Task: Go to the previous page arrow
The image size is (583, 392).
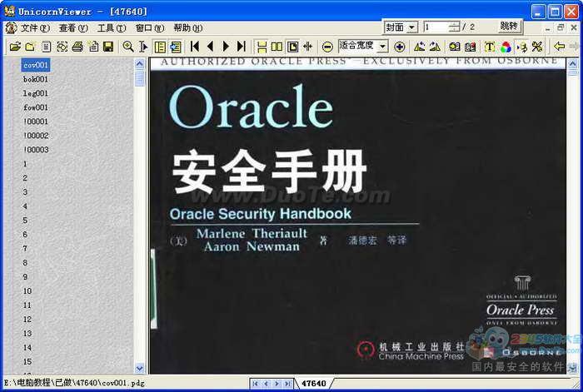Action: pyautogui.click(x=210, y=47)
